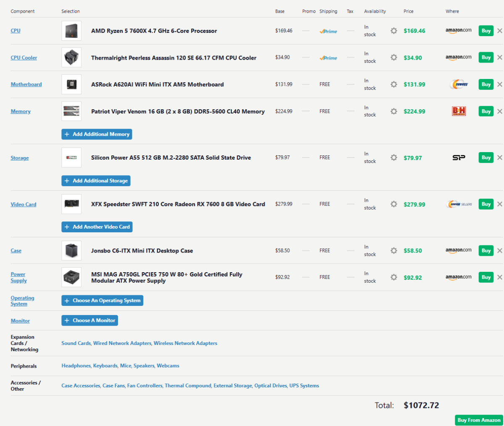Click the amazon.com logo in CPU row
504x426 pixels.
click(x=459, y=31)
